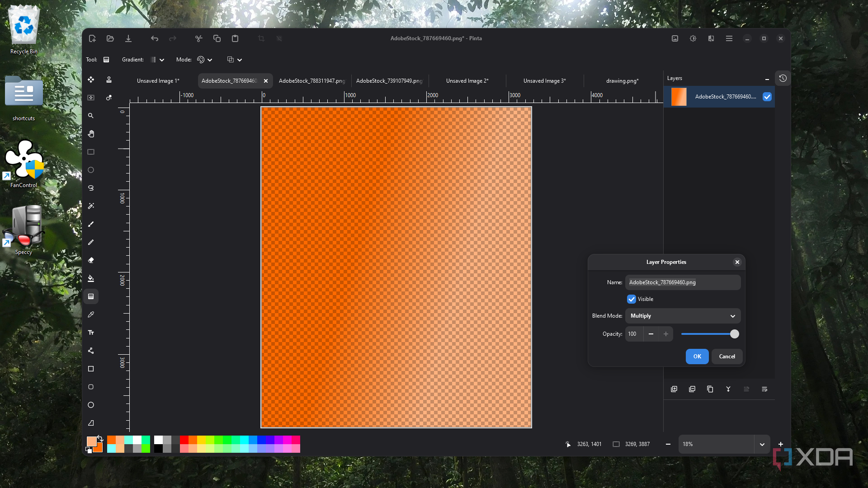Select the Ellipse Select tool
The width and height of the screenshot is (868, 488).
[91, 170]
